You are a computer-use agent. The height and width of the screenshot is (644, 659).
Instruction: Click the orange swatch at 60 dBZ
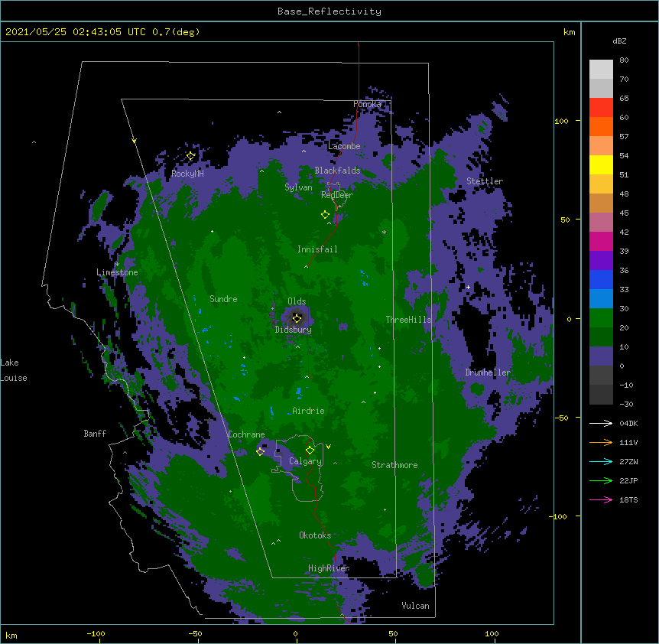[601, 126]
